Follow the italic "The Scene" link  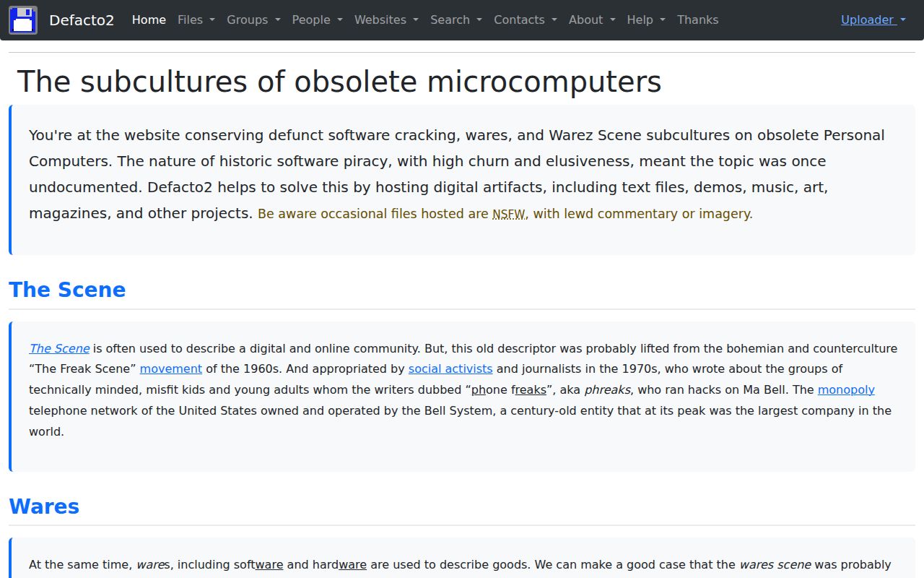coord(58,348)
